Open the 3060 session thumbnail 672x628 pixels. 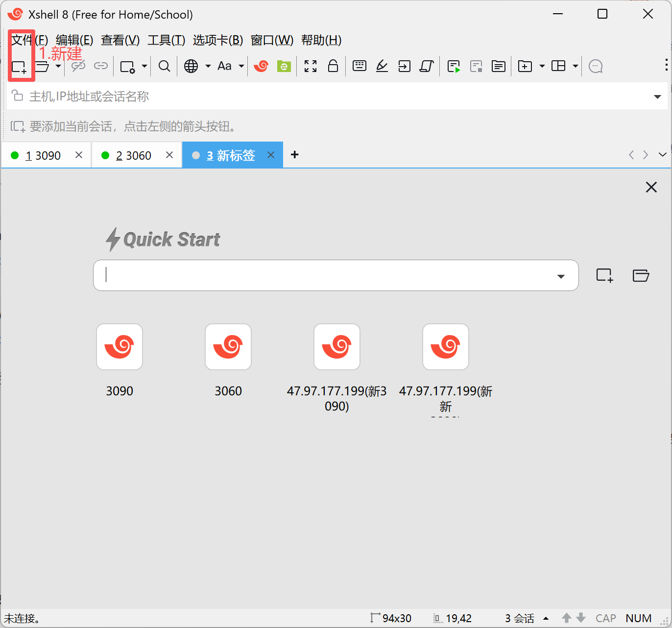coord(228,347)
